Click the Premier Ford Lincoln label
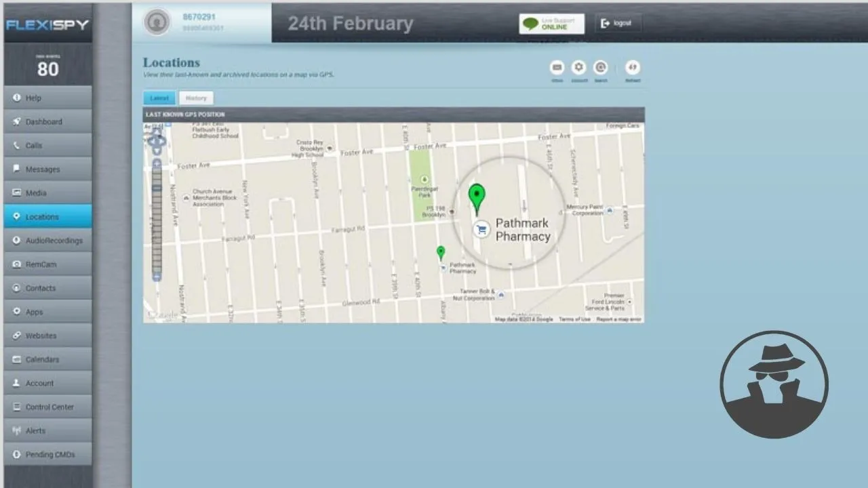This screenshot has width=868, height=488. 604,302
